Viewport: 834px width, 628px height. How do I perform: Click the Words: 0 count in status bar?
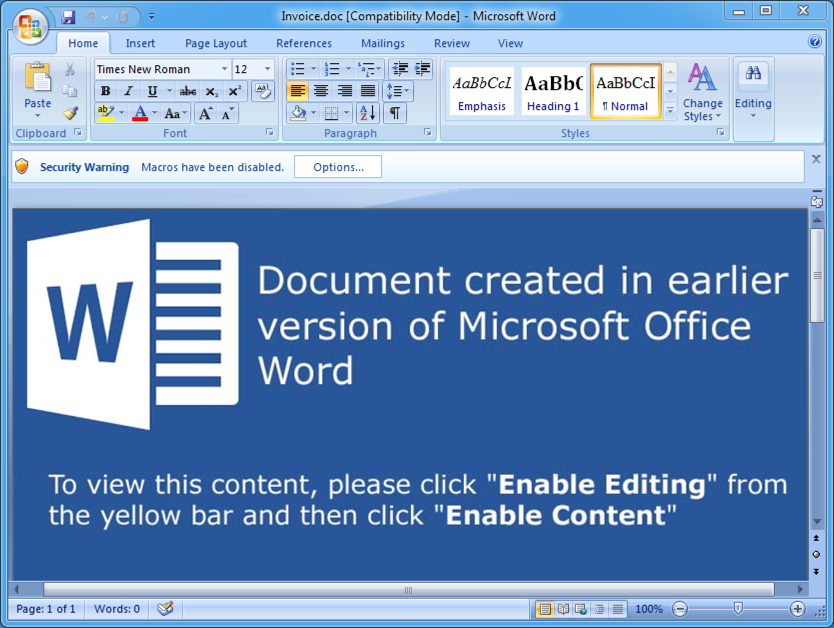pos(116,609)
